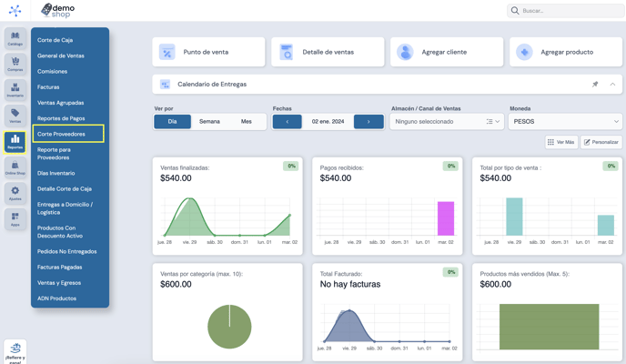Click the Punto de venta percent icon
The image size is (626, 364).
[x=167, y=52]
